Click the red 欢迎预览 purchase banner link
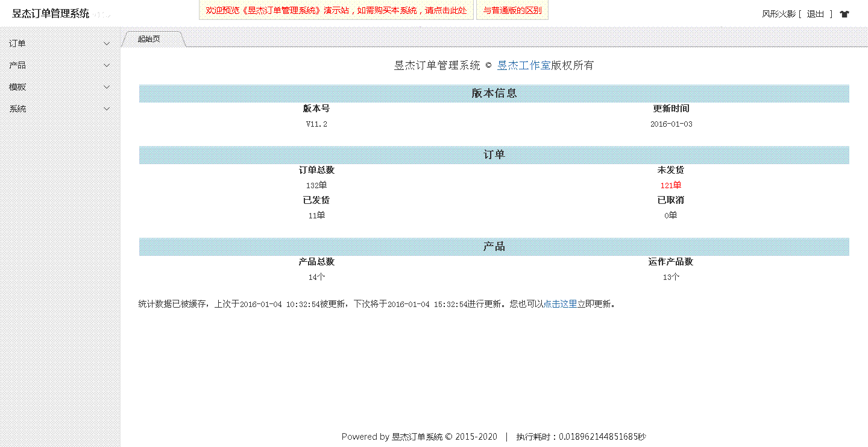This screenshot has width=868, height=447. pyautogui.click(x=336, y=10)
